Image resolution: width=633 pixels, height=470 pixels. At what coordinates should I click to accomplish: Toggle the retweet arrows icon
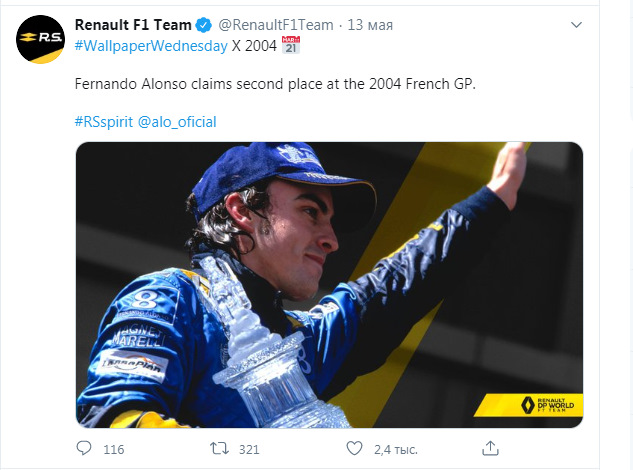219,449
